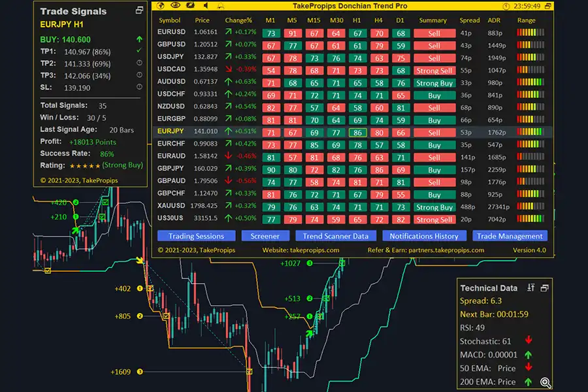
Task: Click the clock icon beside 23:59:49
Action: [x=506, y=7]
